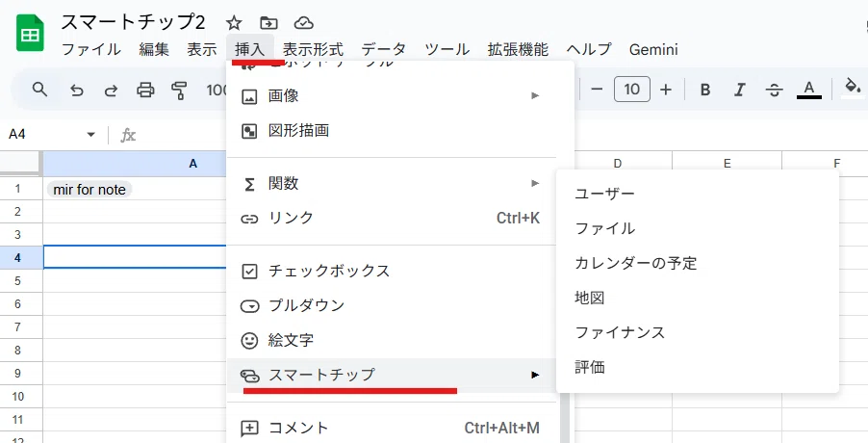Choose 絵文字 from insert menu

click(392, 340)
